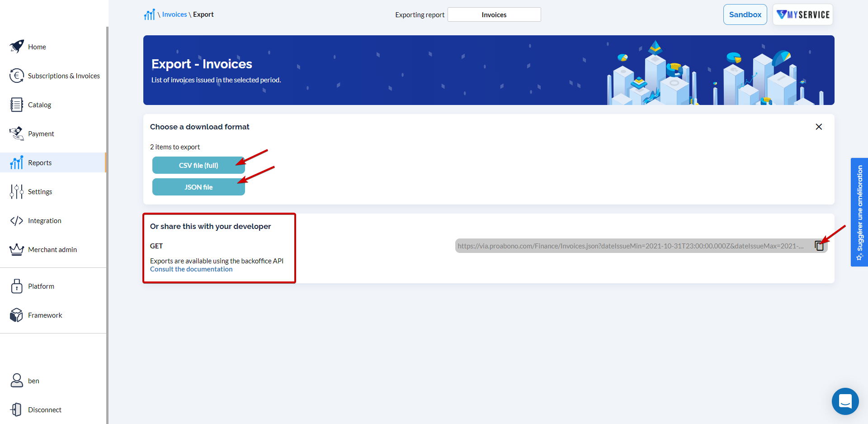Click the euro Subscriptions & Invoices icon

[x=17, y=76]
